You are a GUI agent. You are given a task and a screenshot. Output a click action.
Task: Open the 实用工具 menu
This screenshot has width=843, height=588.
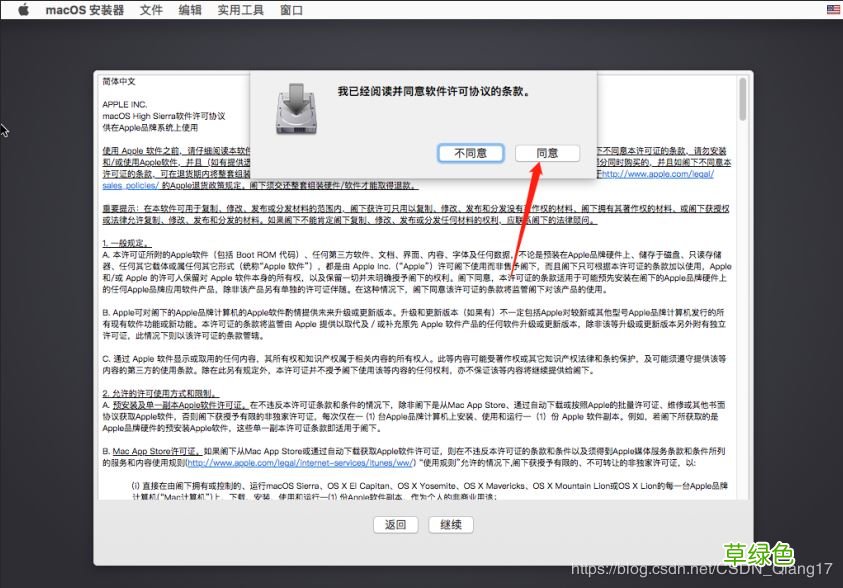tap(241, 10)
